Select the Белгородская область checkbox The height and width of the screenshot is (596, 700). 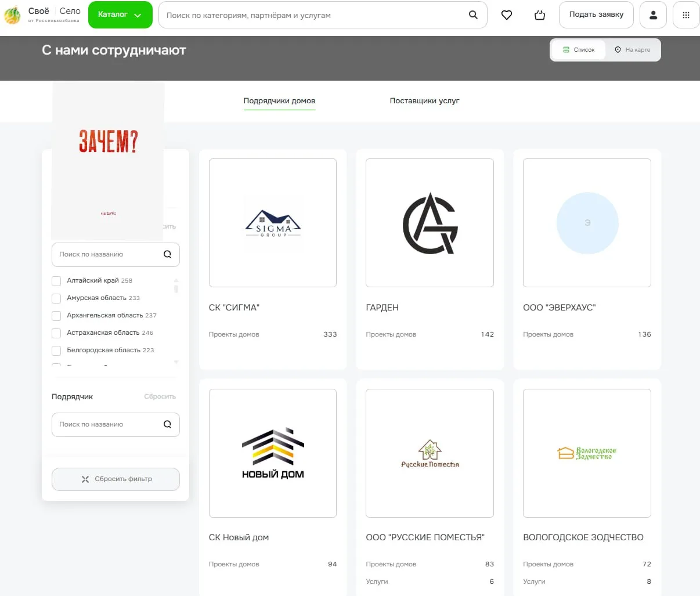tap(56, 351)
